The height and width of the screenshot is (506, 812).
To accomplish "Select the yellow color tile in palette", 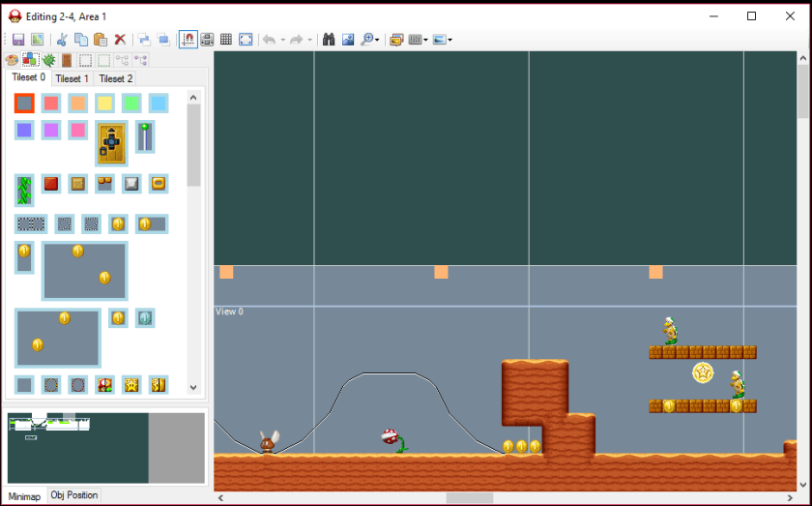I will point(104,104).
